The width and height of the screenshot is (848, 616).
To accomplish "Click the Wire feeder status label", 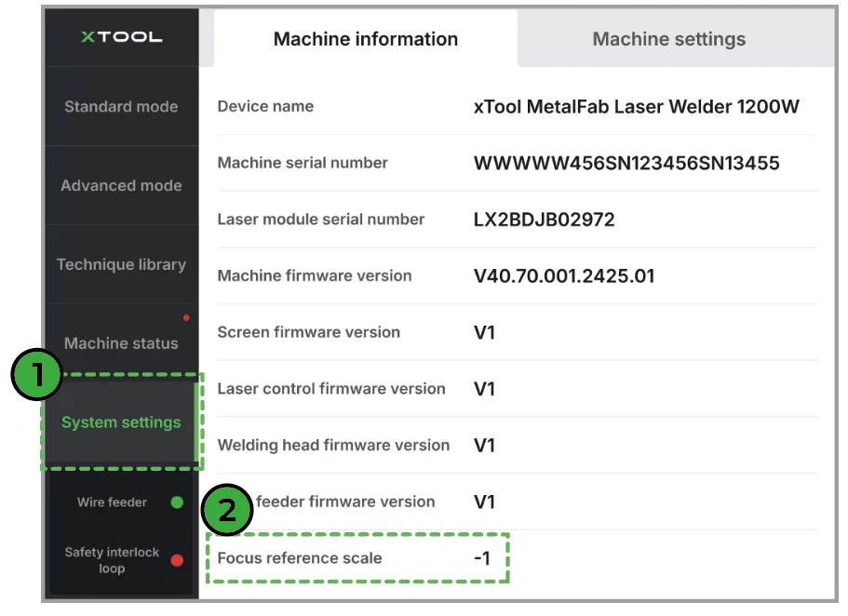I will pos(112,502).
